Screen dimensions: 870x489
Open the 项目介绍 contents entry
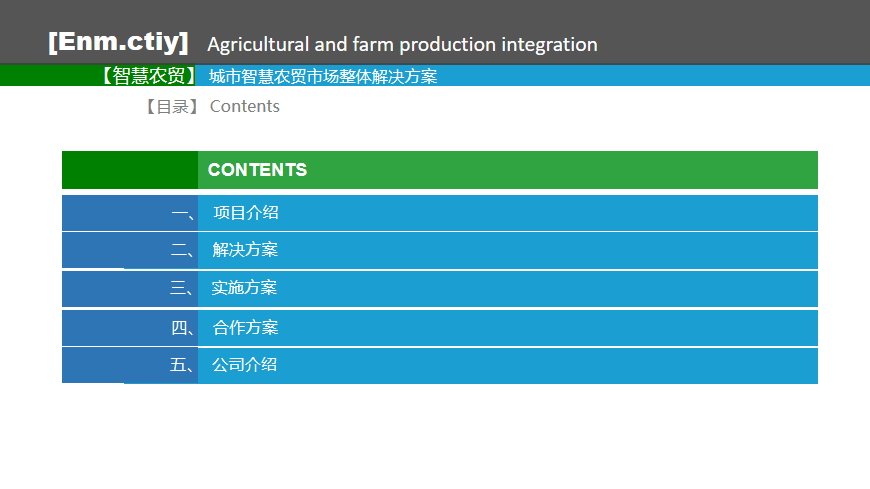pyautogui.click(x=246, y=212)
